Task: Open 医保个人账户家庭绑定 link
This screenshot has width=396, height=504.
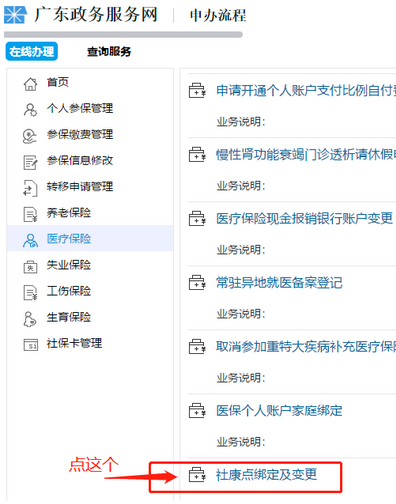Action: tap(279, 411)
